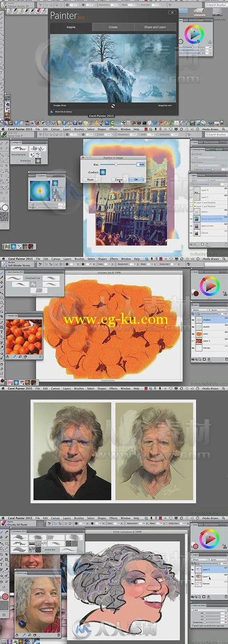Toggle Canvas visibility in Emily-caricature layers panel
228x644 pixels.
[192, 584]
